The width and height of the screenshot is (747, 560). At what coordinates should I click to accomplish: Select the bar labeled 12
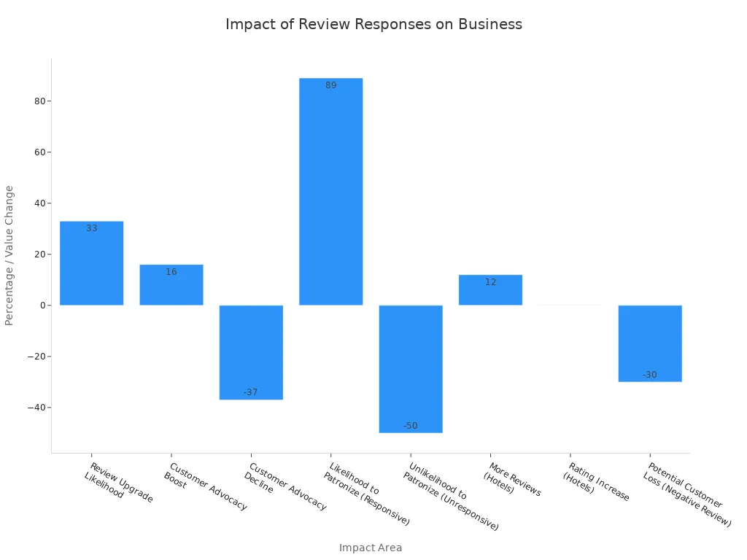tap(491, 290)
